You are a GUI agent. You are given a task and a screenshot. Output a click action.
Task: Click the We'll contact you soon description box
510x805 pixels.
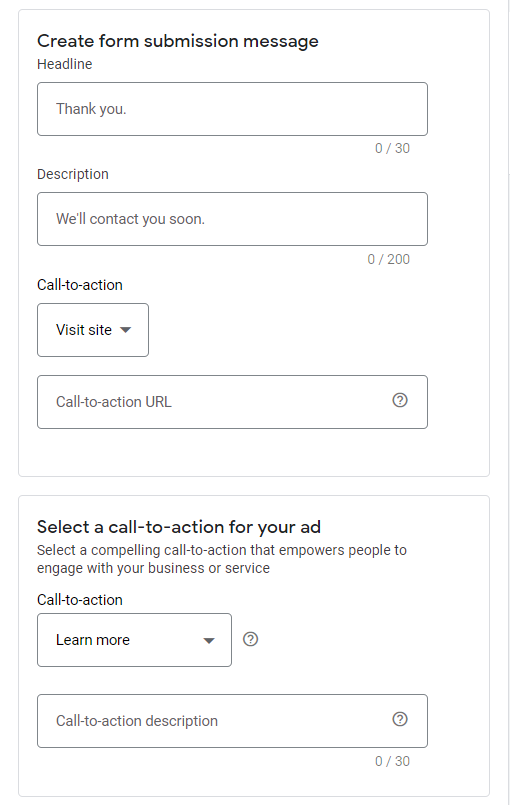tap(232, 219)
